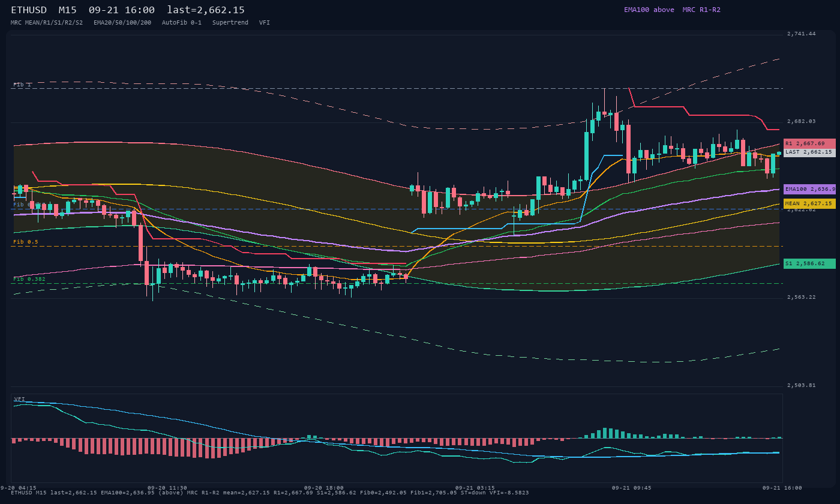Click the LAST 2,662.15 price label
This screenshot has width=840, height=504.
809,152
